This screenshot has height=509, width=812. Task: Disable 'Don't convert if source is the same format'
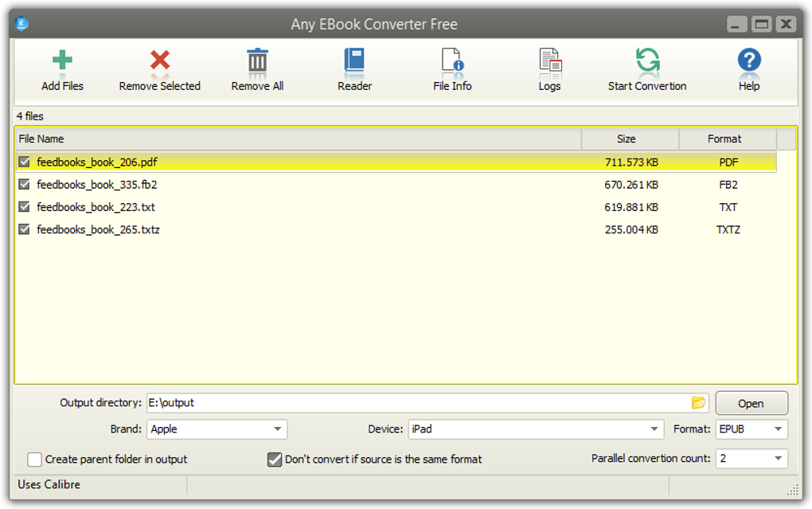(275, 459)
